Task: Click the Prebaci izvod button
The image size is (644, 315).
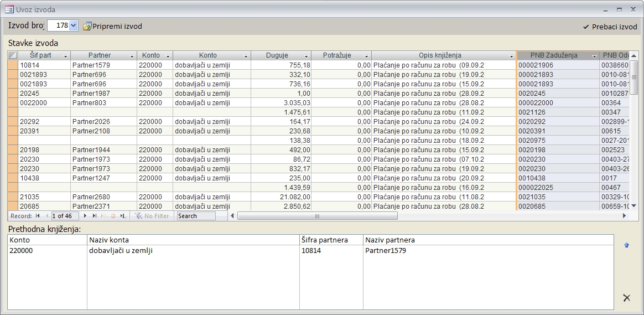Action: point(610,27)
